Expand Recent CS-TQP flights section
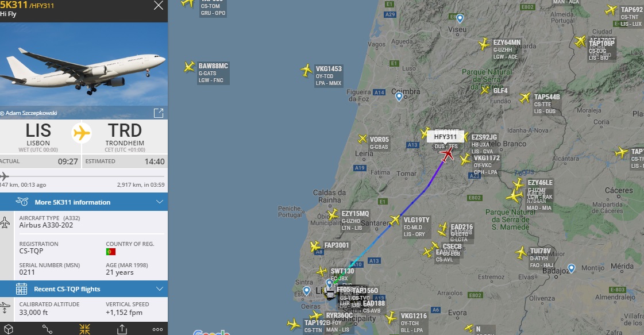 84,289
